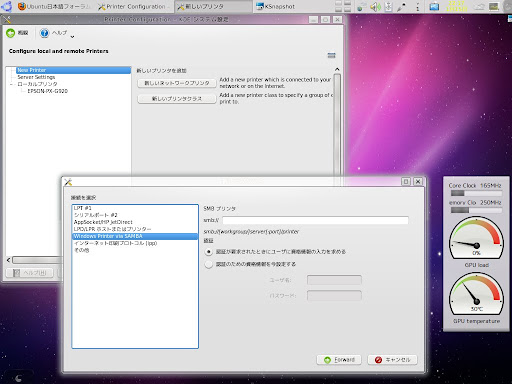Image resolution: width=512 pixels, height=384 pixels.
Task: Select その他 connection option
Action: (135, 250)
